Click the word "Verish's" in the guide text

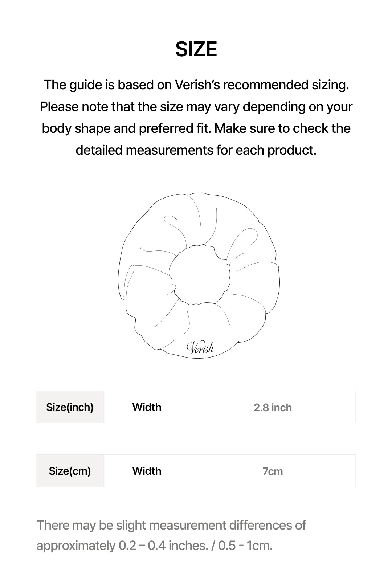tap(197, 85)
